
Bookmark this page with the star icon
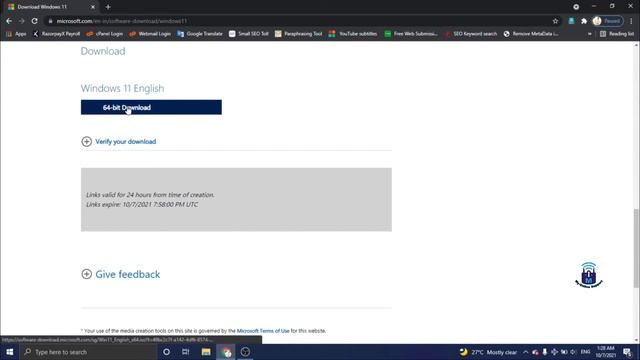[x=555, y=21]
